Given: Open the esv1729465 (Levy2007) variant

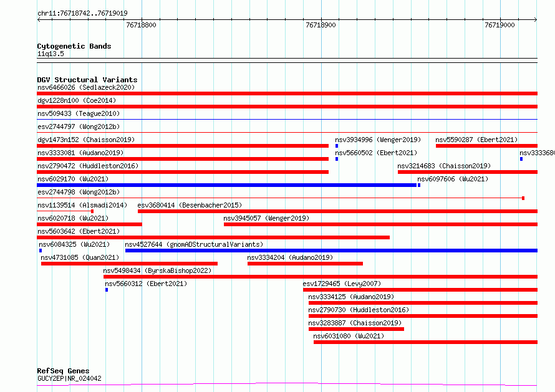Looking at the screenshot, I should tap(342, 284).
